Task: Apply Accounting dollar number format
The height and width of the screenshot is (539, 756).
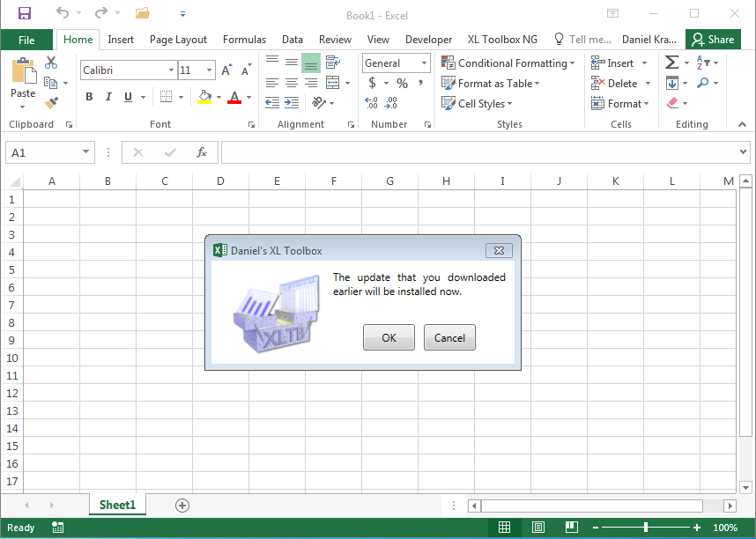Action: 372,83
